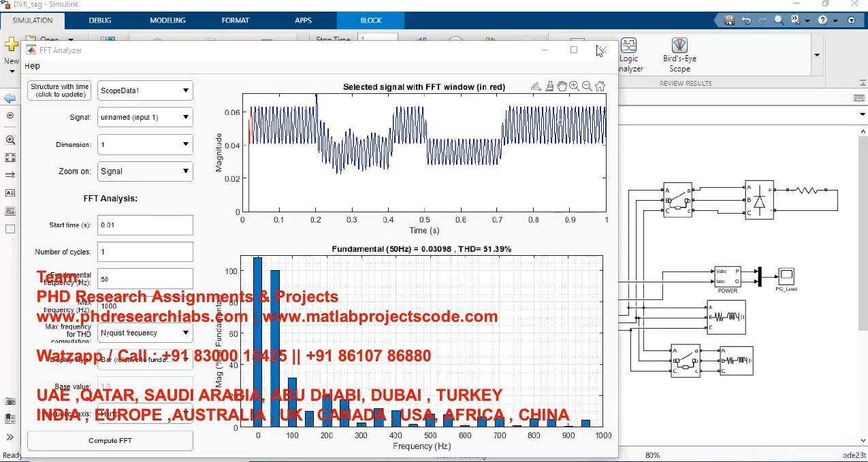Click the 80% zoom level in status bar
This screenshot has height=462, width=868.
[653, 455]
